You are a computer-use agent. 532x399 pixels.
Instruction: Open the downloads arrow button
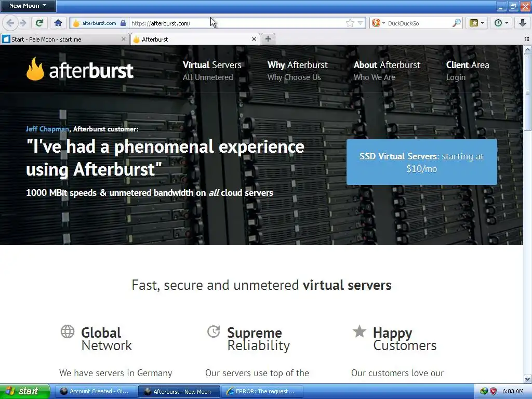point(523,23)
